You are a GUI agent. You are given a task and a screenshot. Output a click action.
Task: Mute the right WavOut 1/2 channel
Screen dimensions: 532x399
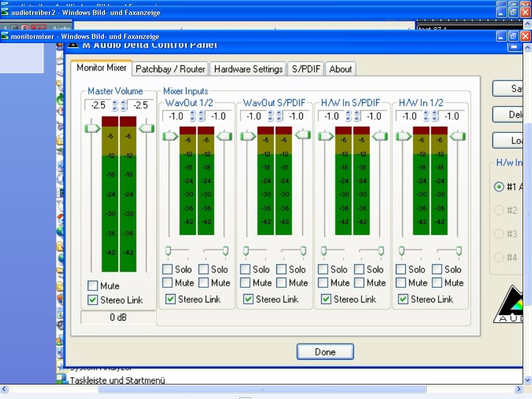pos(204,283)
